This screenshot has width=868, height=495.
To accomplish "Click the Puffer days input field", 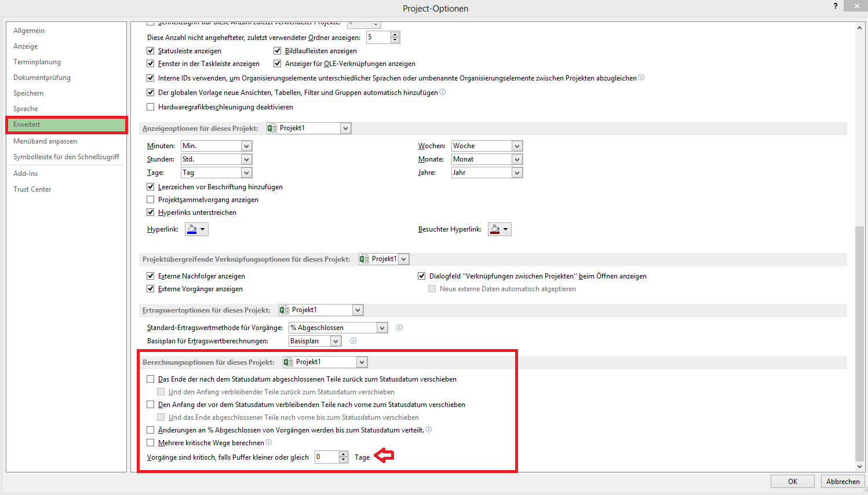I will [x=327, y=457].
